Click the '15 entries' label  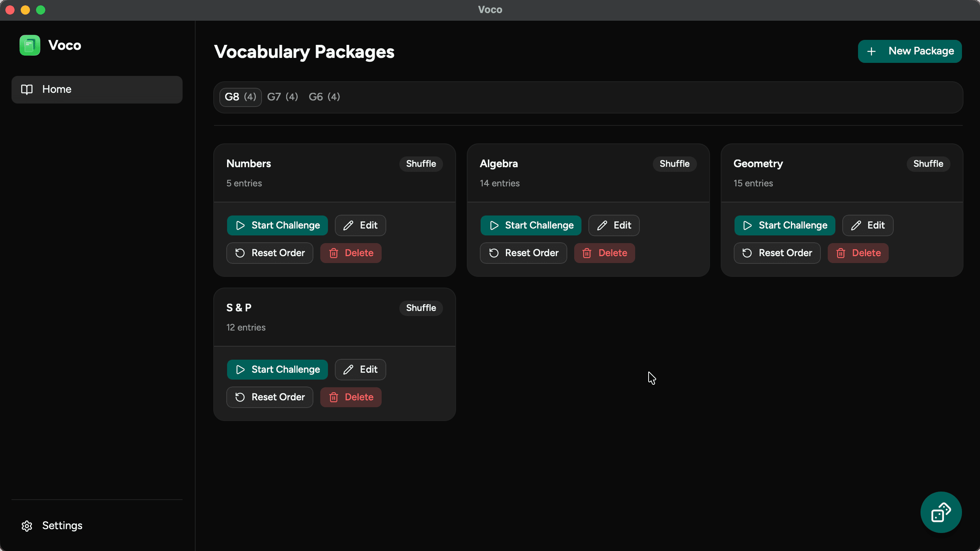click(753, 183)
